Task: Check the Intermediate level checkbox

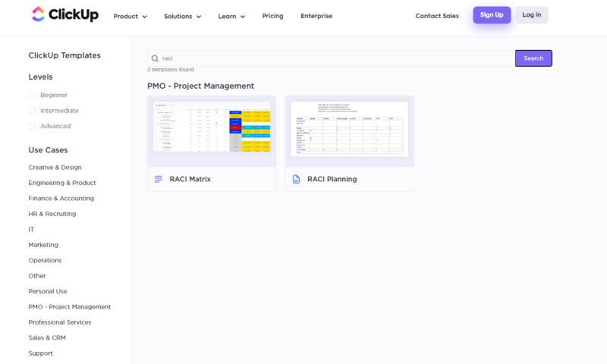Action: pos(32,111)
